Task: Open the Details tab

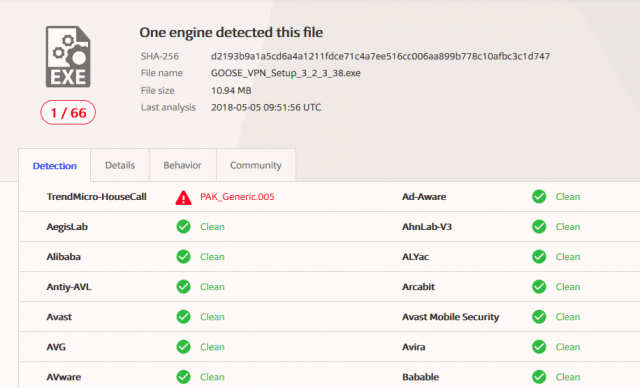Action: (x=120, y=165)
